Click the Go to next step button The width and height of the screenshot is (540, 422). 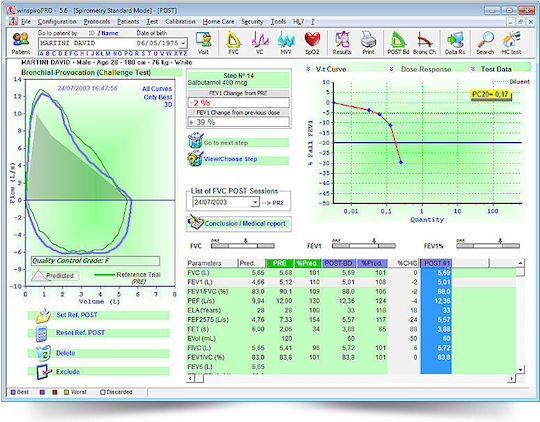click(x=238, y=142)
